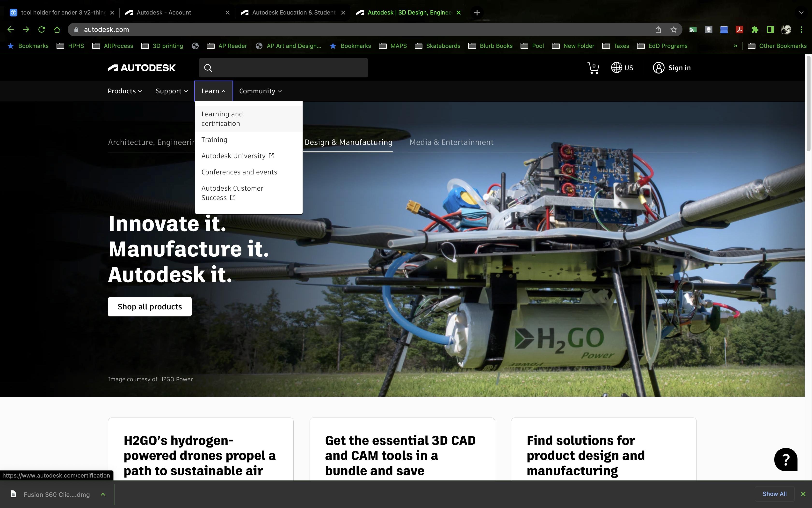The width and height of the screenshot is (812, 508).
Task: Click the browser back arrow
Action: 10,30
